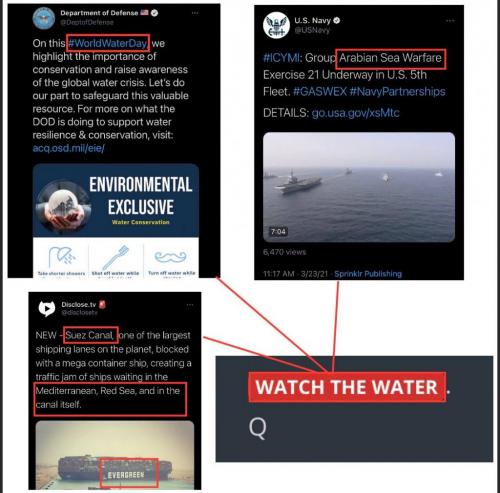Image resolution: width=500 pixels, height=493 pixels.
Task: Click the U.S. Navy verified checkmark badge
Action: pyautogui.click(x=337, y=20)
